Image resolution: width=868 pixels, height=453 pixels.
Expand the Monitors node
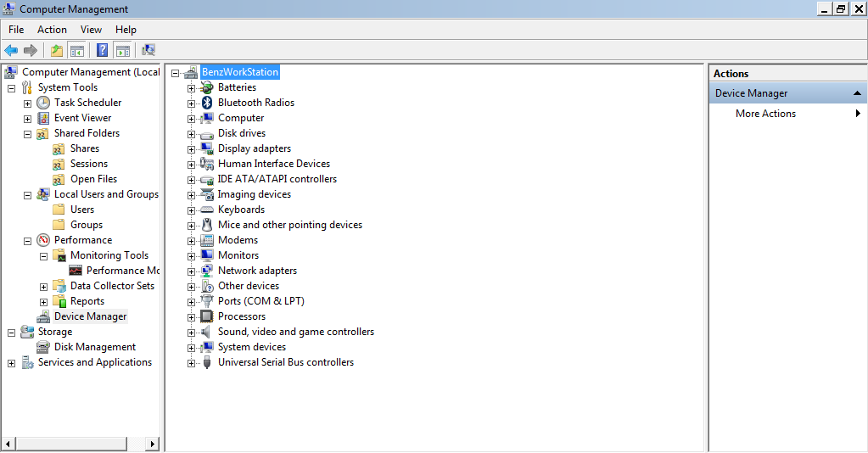(191, 256)
